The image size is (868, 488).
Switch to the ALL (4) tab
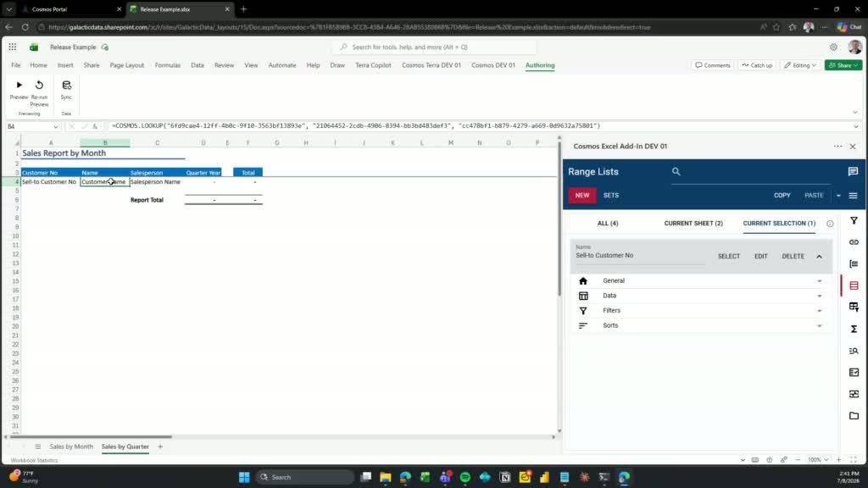point(607,224)
